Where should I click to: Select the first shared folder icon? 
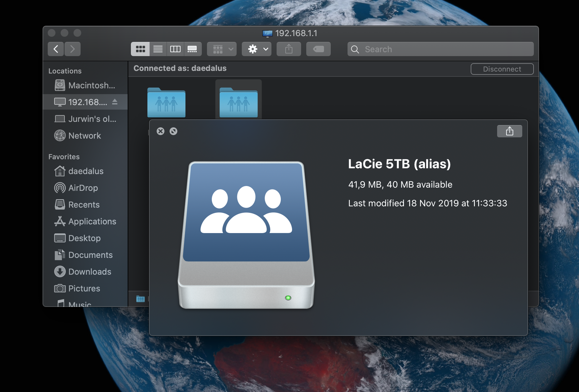pos(166,102)
